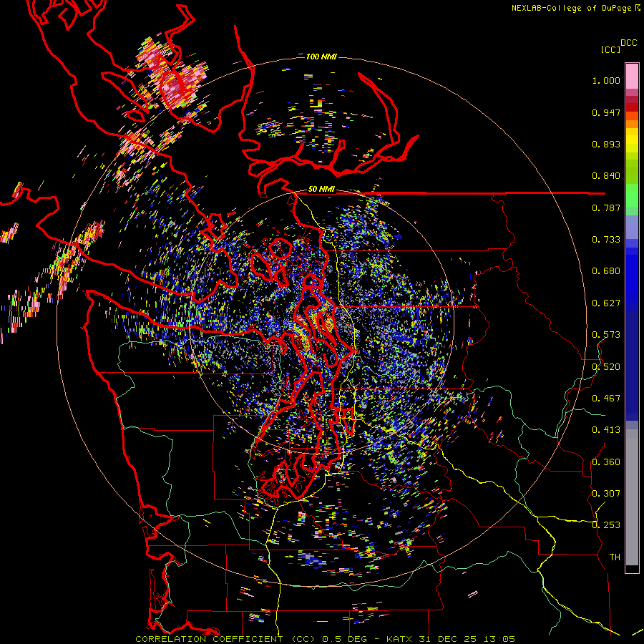The width and height of the screenshot is (644, 644).
Task: Click the 0.573 color scale value
Action: [606, 335]
